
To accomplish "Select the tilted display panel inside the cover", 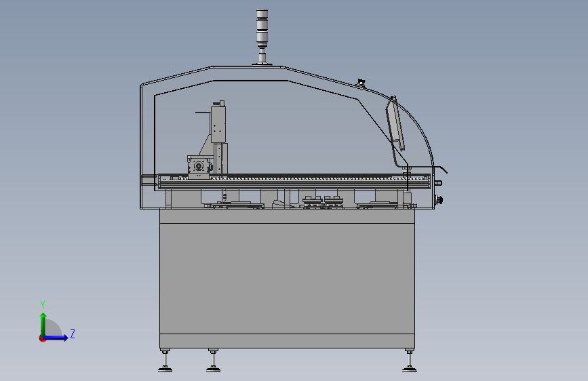I will coord(395,124).
